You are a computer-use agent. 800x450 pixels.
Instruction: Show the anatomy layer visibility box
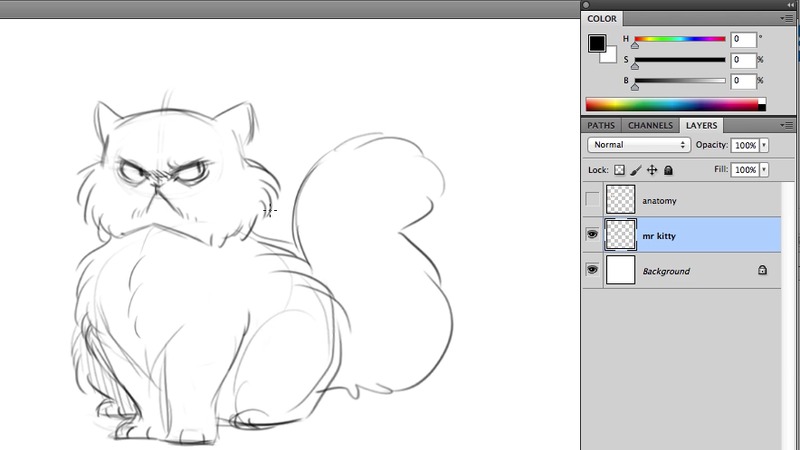(x=592, y=199)
